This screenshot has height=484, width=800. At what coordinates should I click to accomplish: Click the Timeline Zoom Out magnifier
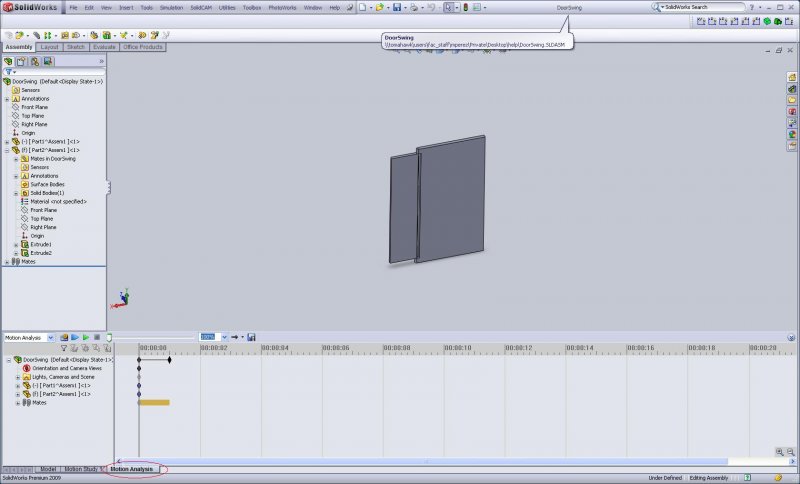coord(790,452)
